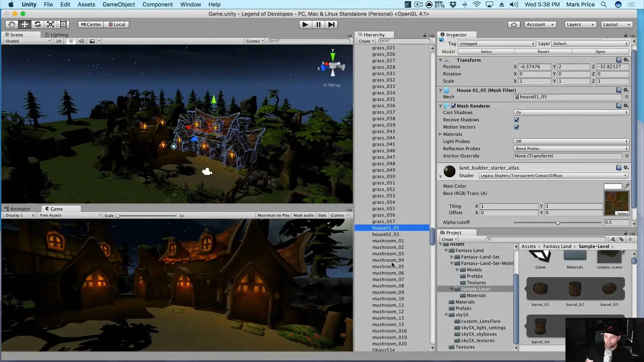Screen dimensions: 644x362
Task: Select the Revert button in Inspector
Action: point(543,52)
